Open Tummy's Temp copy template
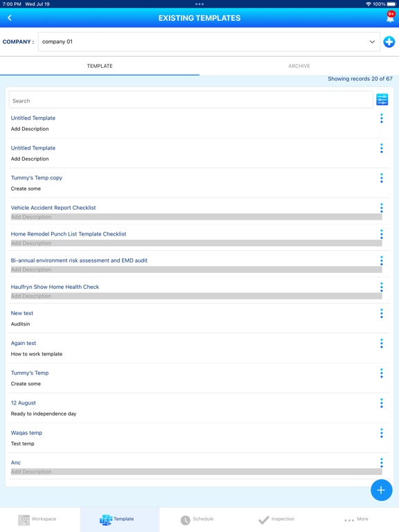399x532 pixels. coord(36,178)
